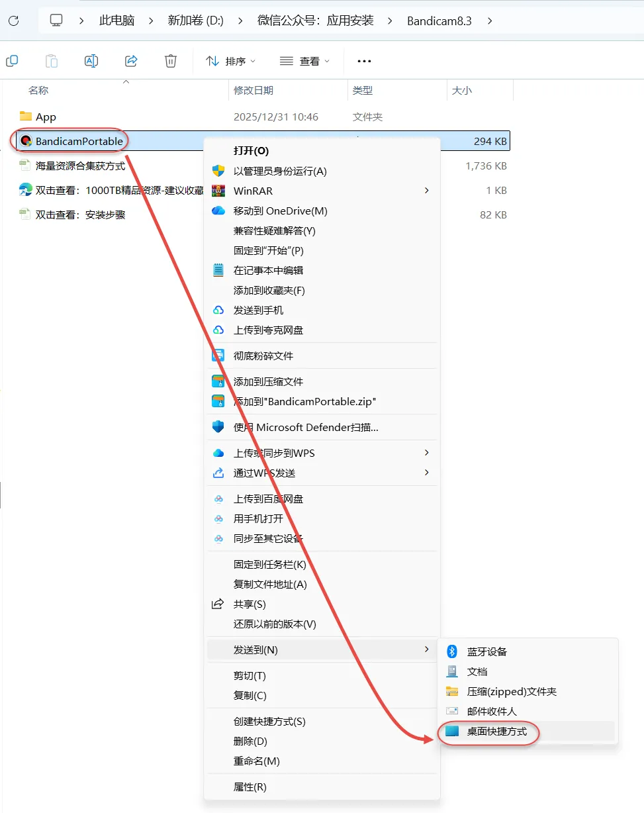Screen dimensions: 644x813
Task: Click the delete trash icon in the toolbar
Action: tap(170, 61)
